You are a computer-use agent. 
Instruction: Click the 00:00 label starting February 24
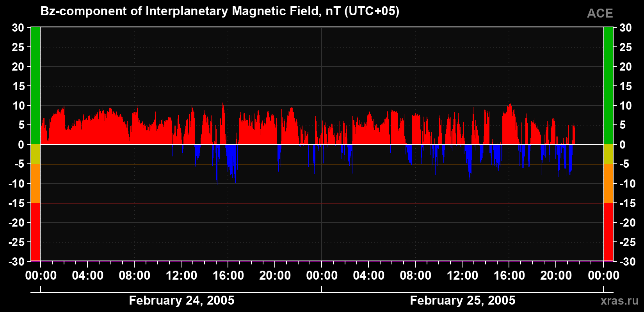41,275
